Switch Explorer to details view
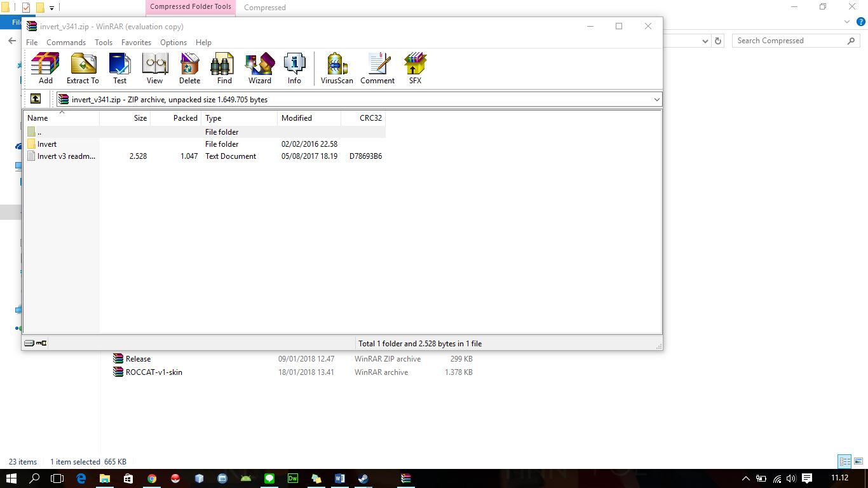Viewport: 868px width, 488px height. pos(844,462)
